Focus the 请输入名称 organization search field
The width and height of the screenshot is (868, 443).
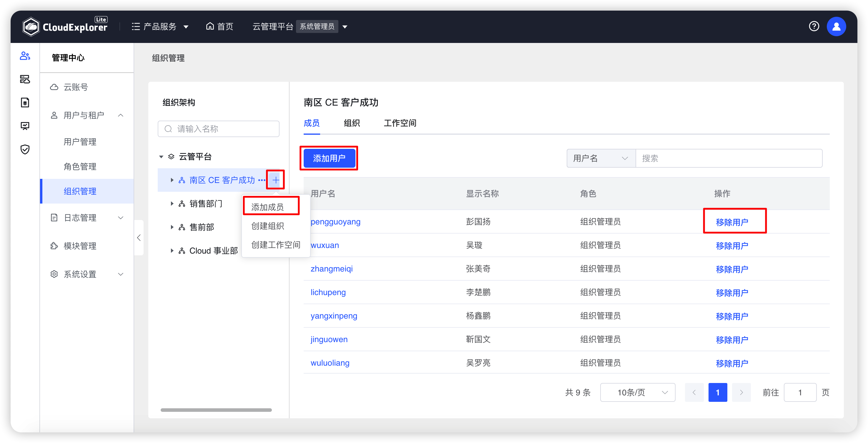coord(219,129)
